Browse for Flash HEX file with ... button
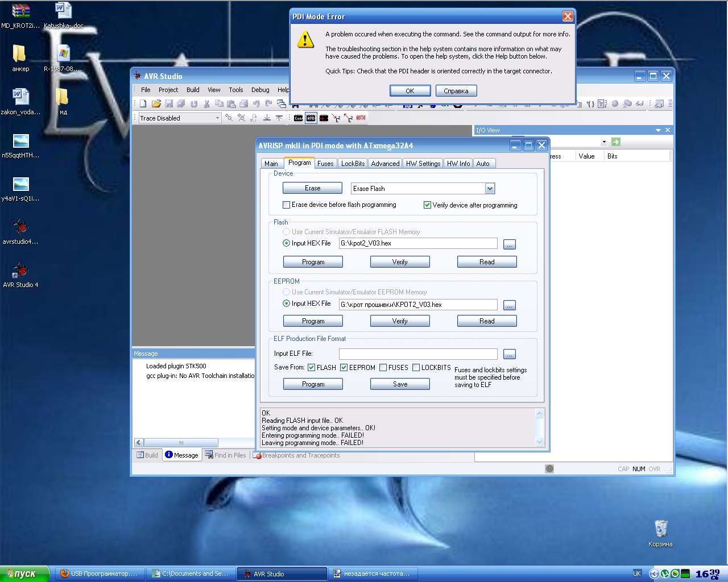728x582 pixels. (x=510, y=244)
